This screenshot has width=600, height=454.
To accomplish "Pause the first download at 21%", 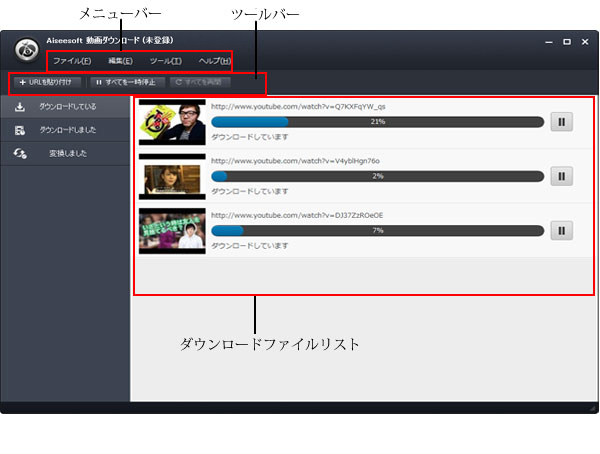I will point(561,122).
